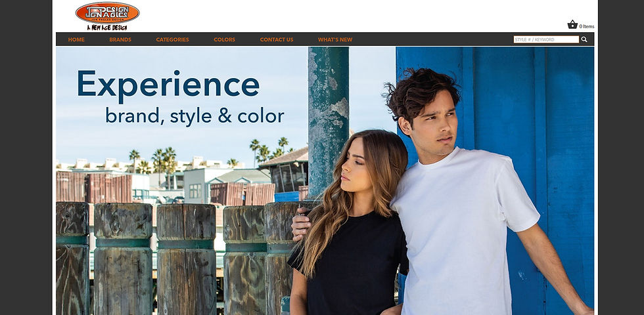
Task: Open the BRANDS menu
Action: pos(120,40)
